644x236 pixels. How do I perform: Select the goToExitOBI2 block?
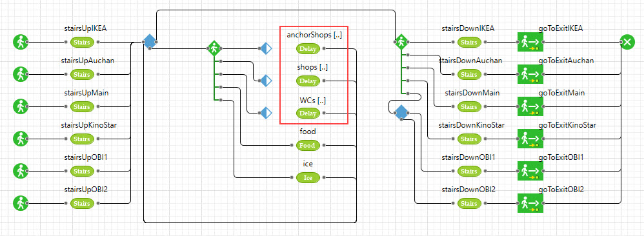[x=530, y=203]
